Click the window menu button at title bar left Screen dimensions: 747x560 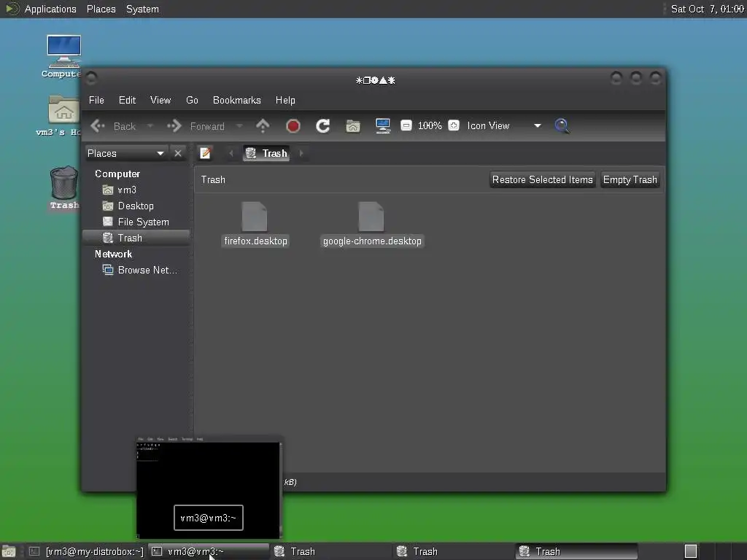coord(92,77)
